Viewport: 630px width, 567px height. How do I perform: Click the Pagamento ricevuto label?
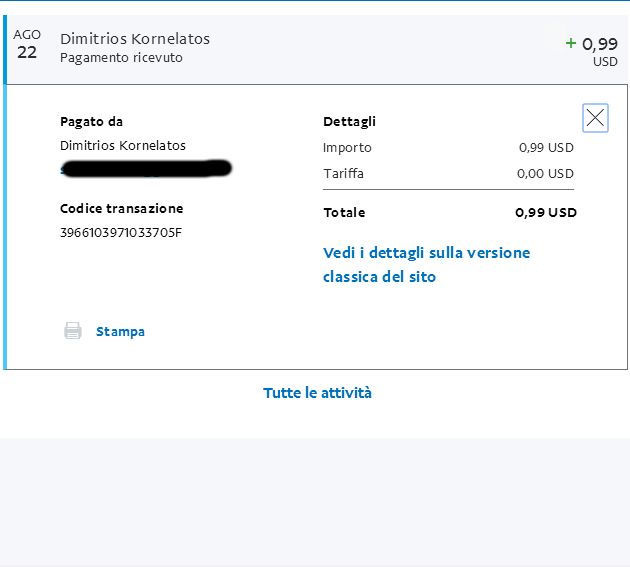click(x=121, y=57)
